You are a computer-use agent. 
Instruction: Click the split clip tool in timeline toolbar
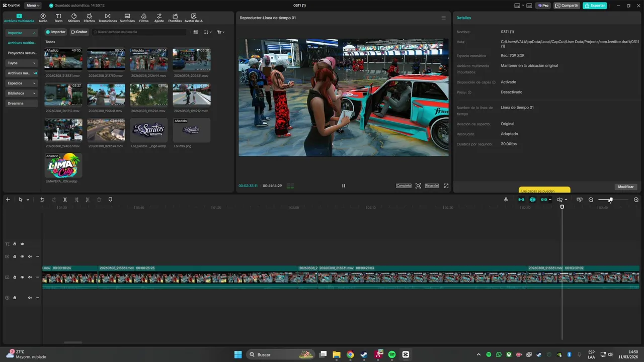(x=65, y=200)
